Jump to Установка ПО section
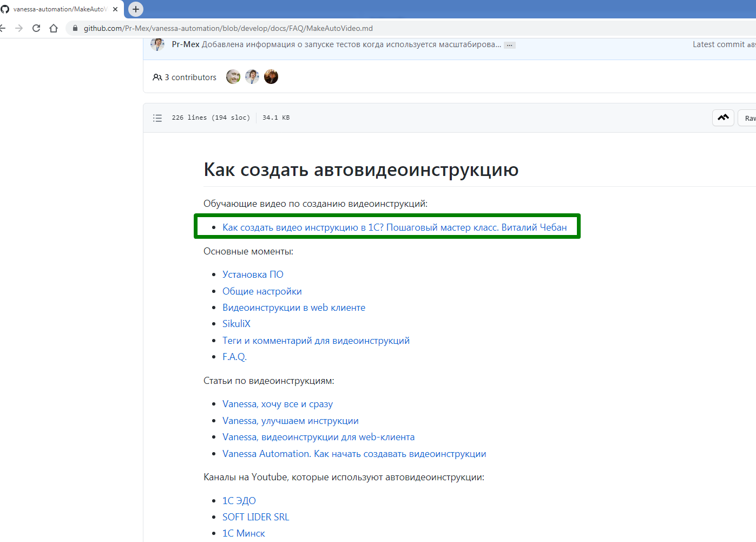 [x=253, y=275]
